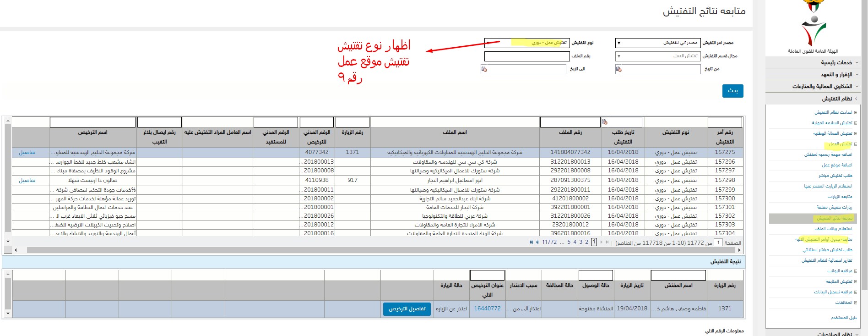This screenshot has width=868, height=336.
Task: Open مصدر امر التفيش dropdown
Action: tap(658, 43)
